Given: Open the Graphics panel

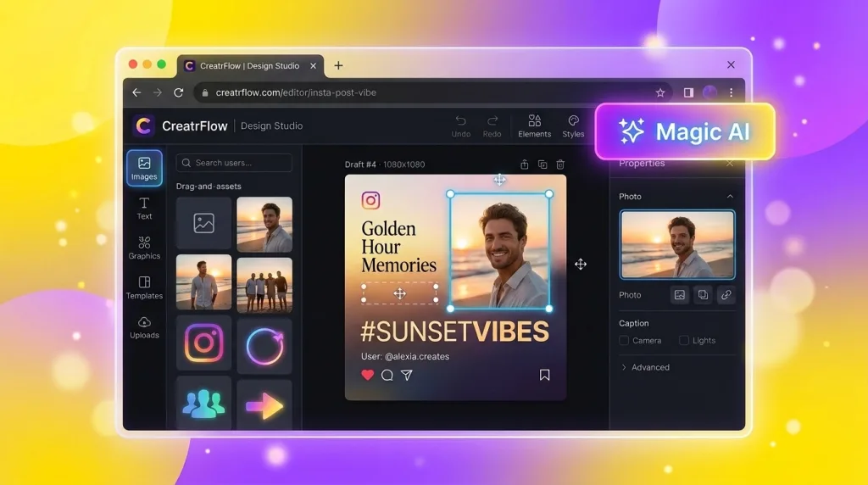Looking at the screenshot, I should [144, 248].
